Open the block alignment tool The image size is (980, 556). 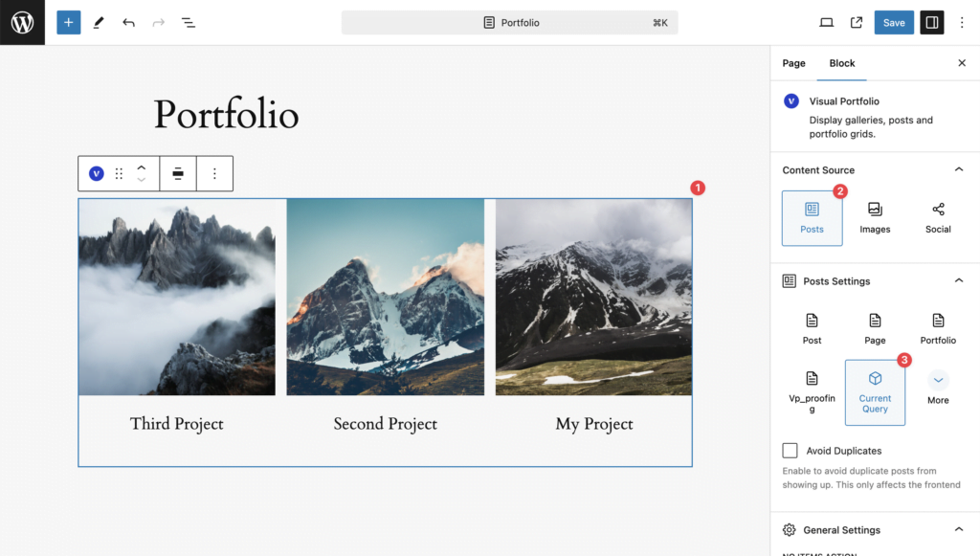click(x=178, y=173)
